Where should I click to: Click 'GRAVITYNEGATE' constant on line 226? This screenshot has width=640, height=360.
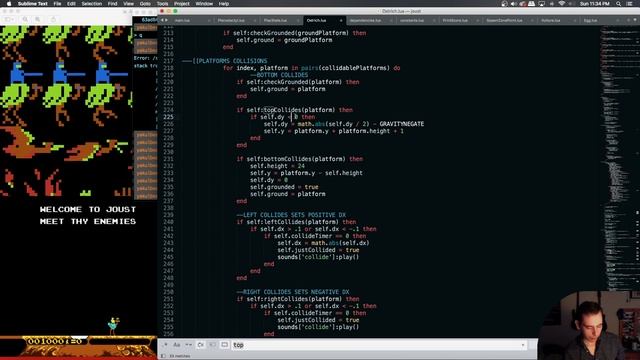pos(402,124)
